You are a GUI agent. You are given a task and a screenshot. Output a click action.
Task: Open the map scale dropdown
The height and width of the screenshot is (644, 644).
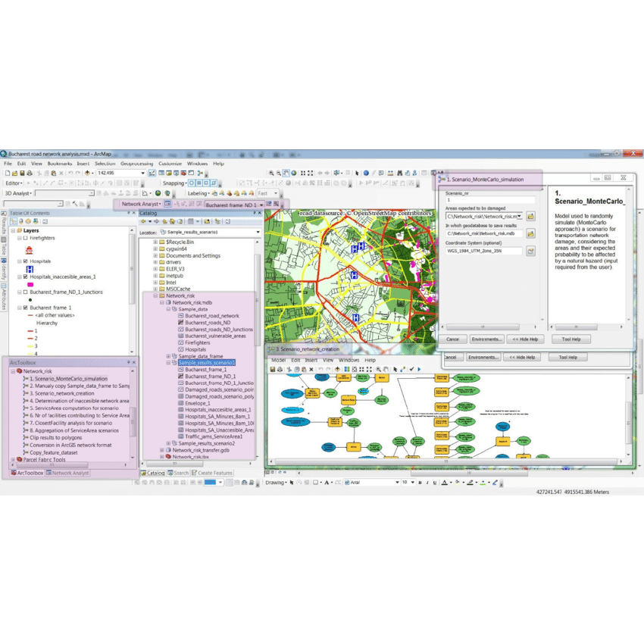142,174
